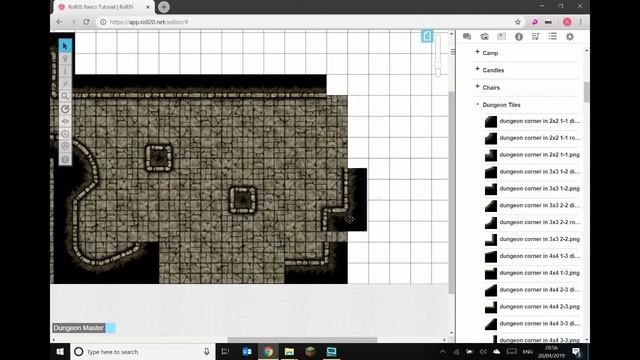Switch to the Jukebox music tab
This screenshot has width=640, height=360.
tap(536, 37)
